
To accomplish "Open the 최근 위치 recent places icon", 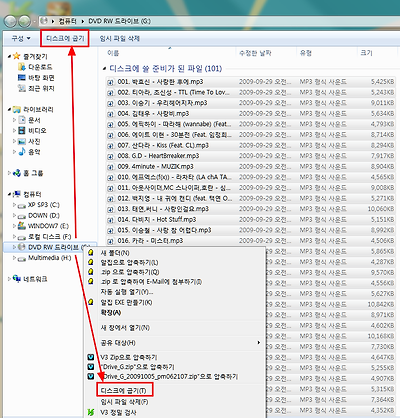I will [22, 88].
